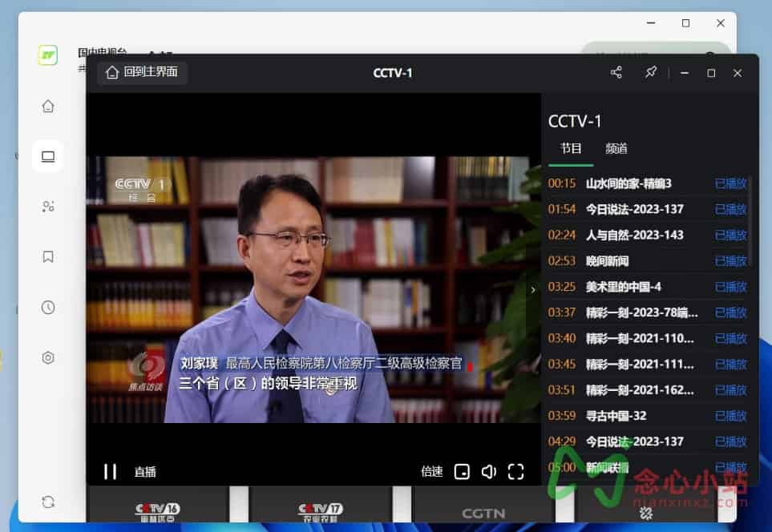
Task: Enter fullscreen with the expand icon
Action: click(x=515, y=471)
